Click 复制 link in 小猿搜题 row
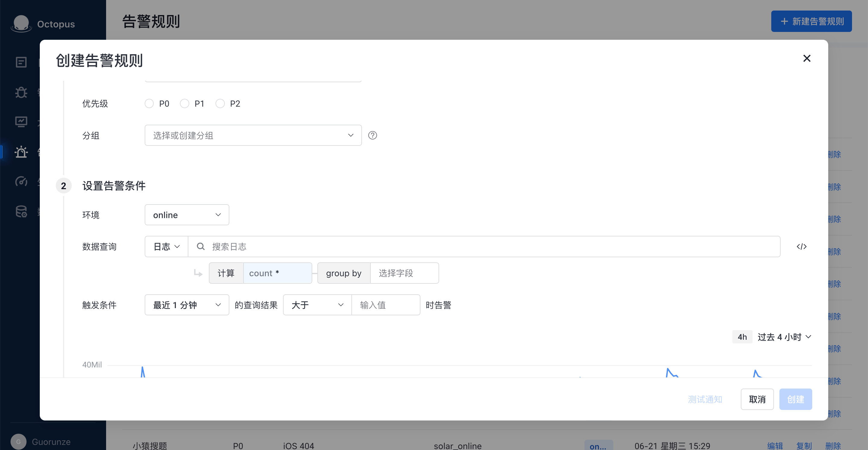 tap(804, 445)
